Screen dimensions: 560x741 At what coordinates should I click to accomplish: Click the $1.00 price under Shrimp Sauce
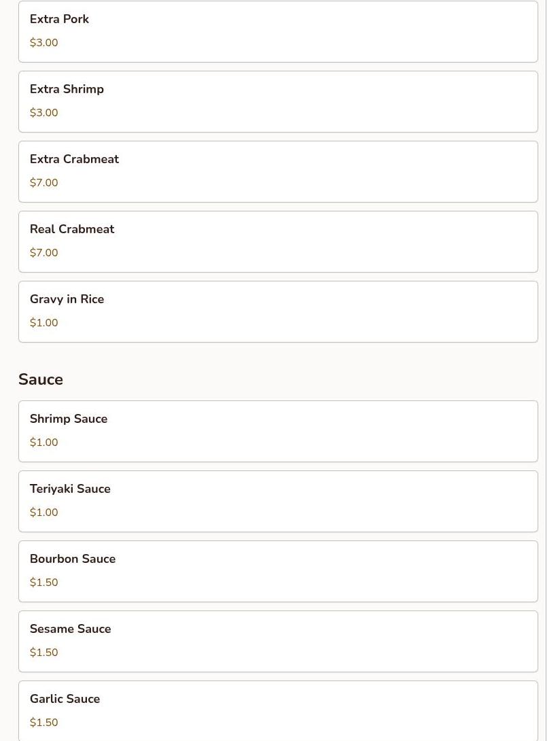(44, 443)
